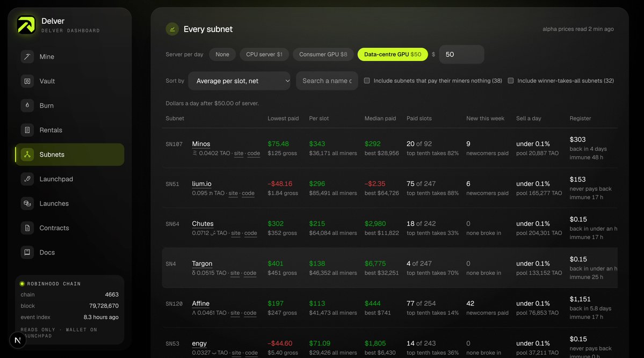Select Data-centre GPU $50 option
The width and height of the screenshot is (644, 358).
[393, 54]
